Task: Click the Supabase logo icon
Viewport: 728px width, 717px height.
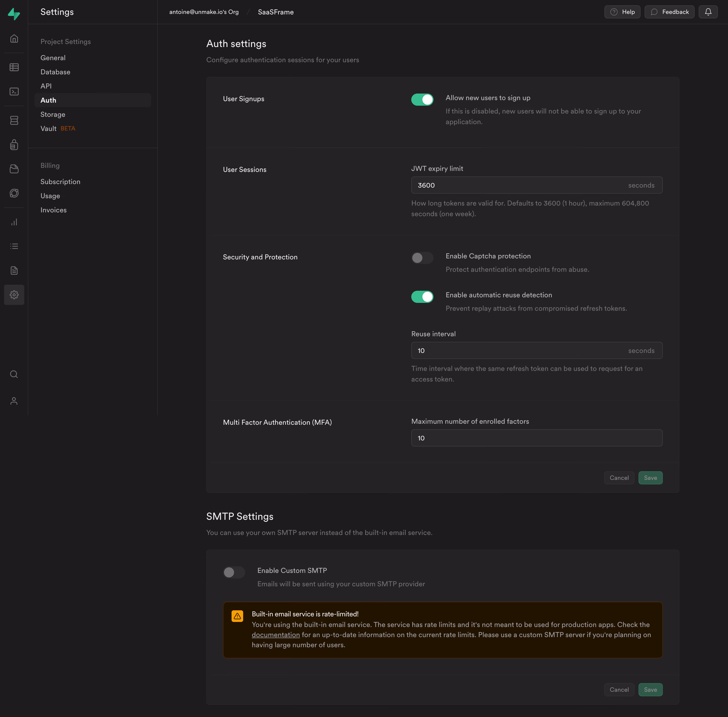Action: pyautogui.click(x=14, y=14)
